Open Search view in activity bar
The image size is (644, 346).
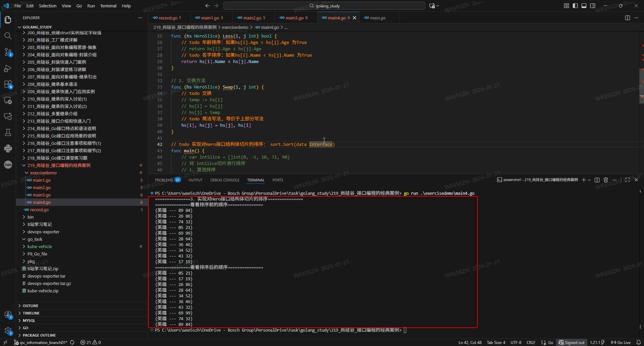[x=8, y=36]
